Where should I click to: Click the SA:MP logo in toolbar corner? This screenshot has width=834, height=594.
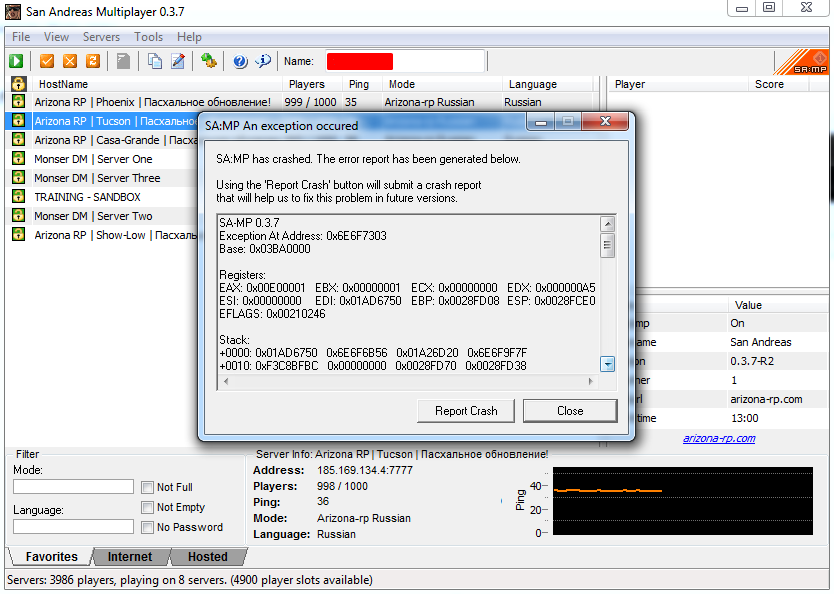803,62
